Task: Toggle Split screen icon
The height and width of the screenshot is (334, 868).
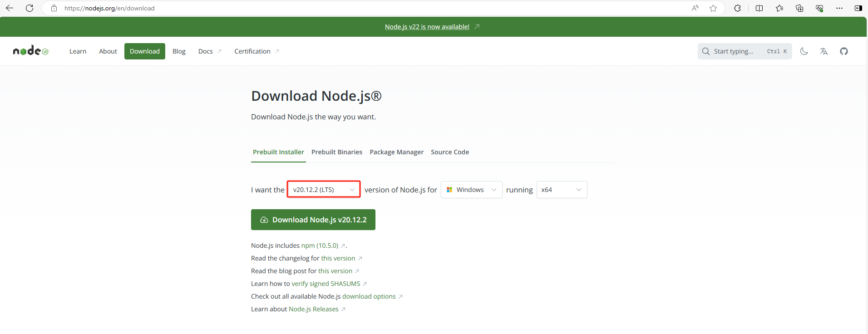Action: pos(759,8)
